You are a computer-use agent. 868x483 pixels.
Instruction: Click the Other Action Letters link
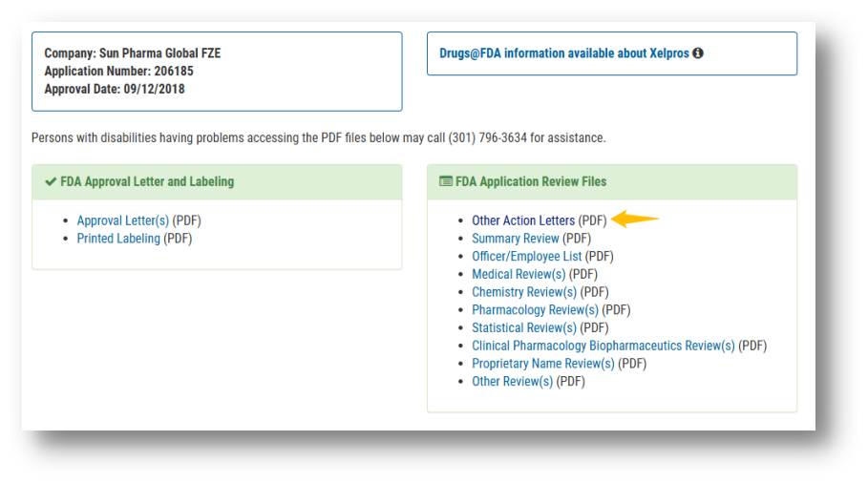click(523, 220)
